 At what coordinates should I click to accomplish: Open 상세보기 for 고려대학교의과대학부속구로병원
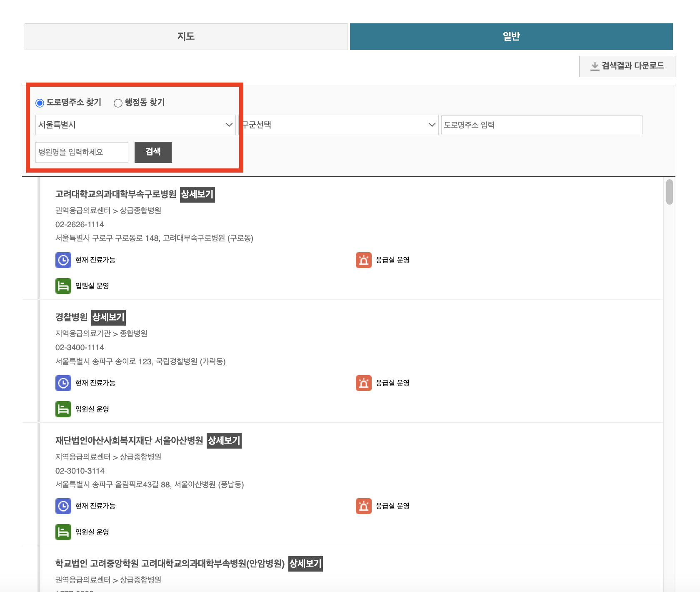click(197, 194)
